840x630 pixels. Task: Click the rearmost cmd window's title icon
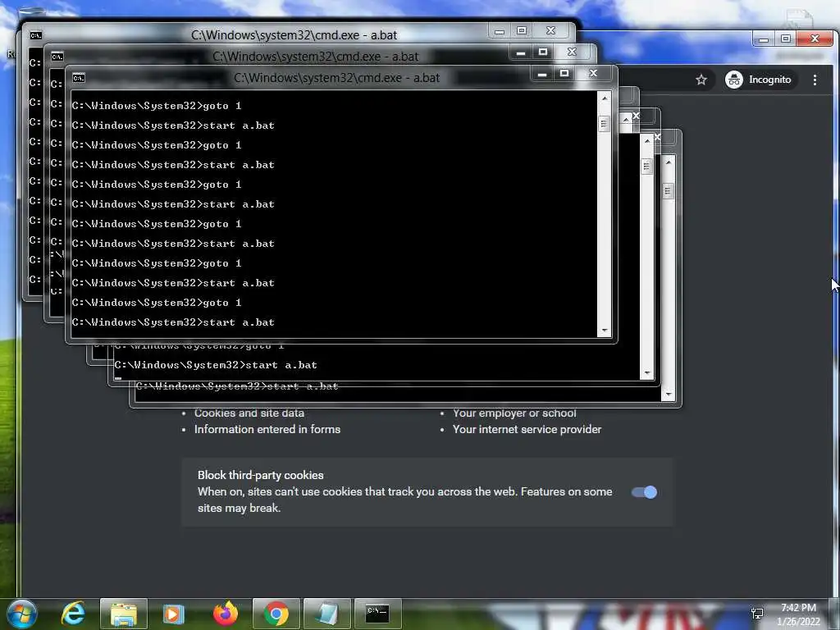click(36, 35)
